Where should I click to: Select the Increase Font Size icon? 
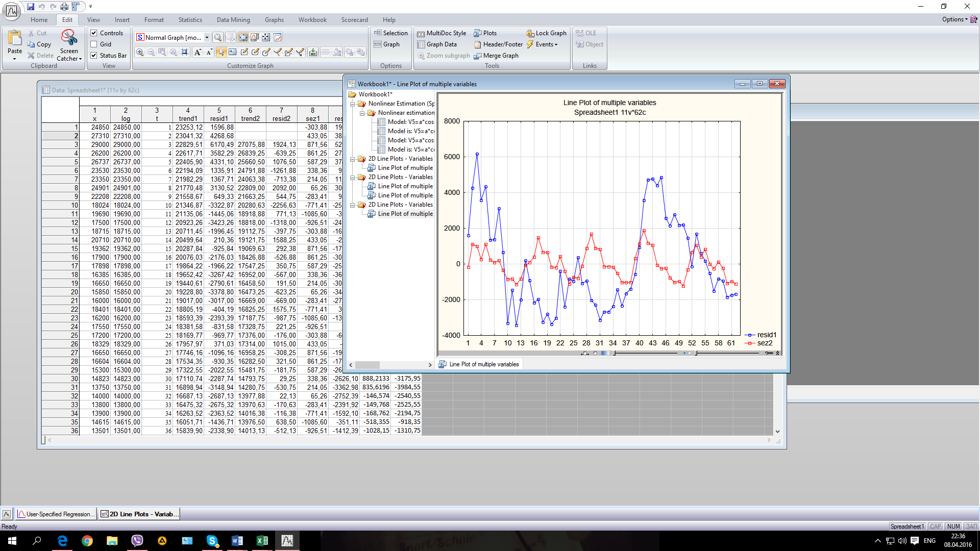[198, 53]
